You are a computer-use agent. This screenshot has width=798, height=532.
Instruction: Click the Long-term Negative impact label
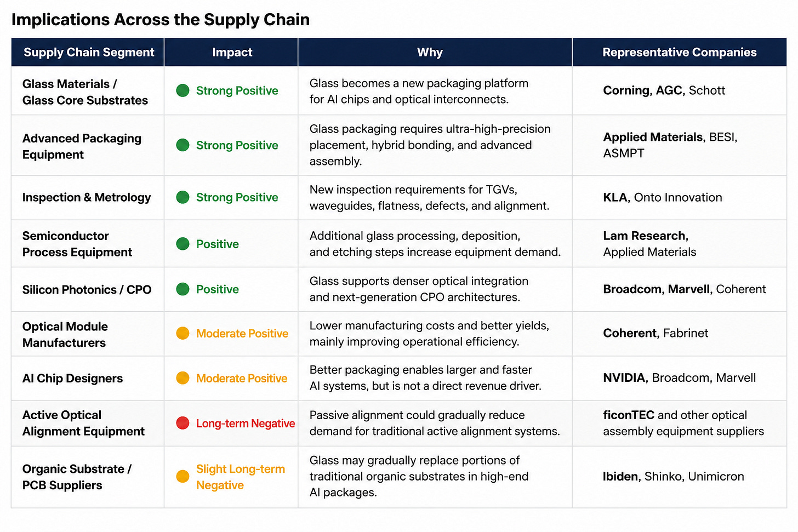pyautogui.click(x=246, y=423)
